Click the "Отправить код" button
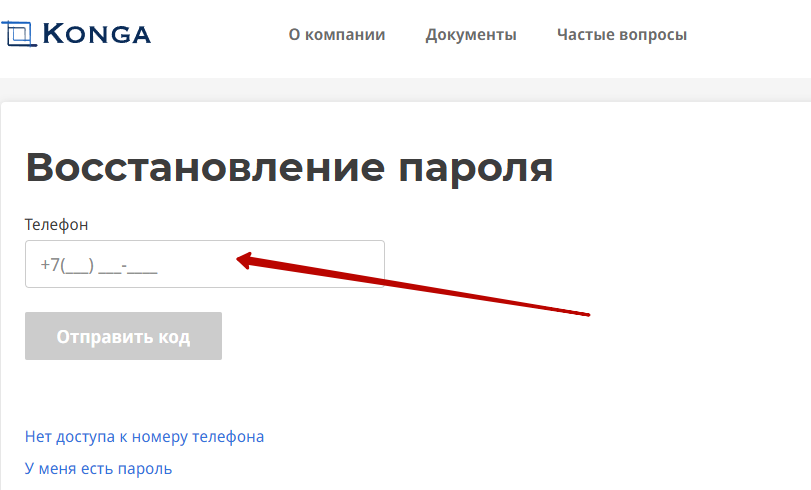This screenshot has height=490, width=811. coord(123,336)
